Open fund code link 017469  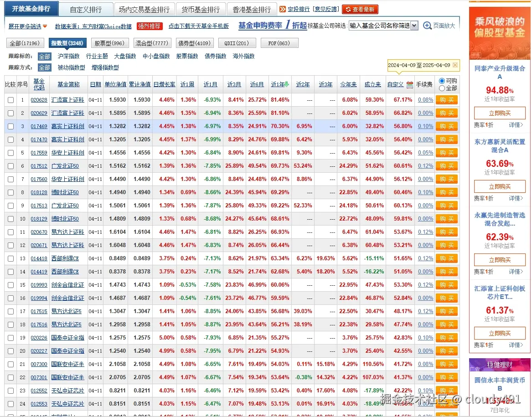click(x=38, y=126)
